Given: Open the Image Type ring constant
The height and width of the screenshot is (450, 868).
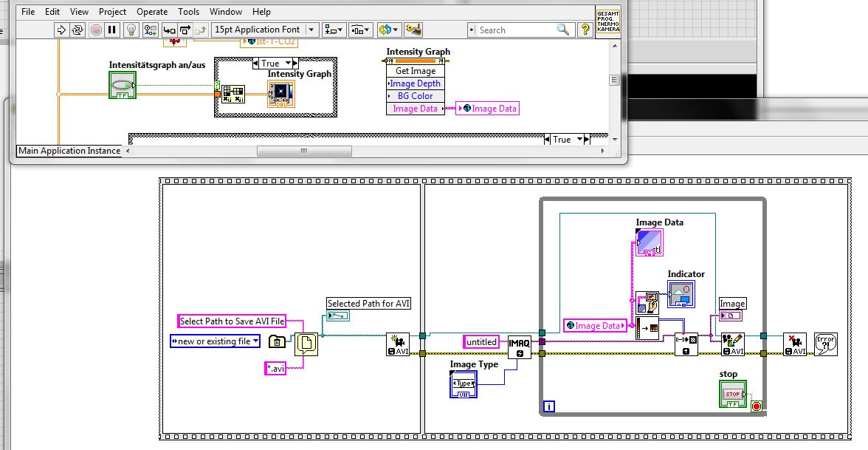Looking at the screenshot, I should click(464, 384).
